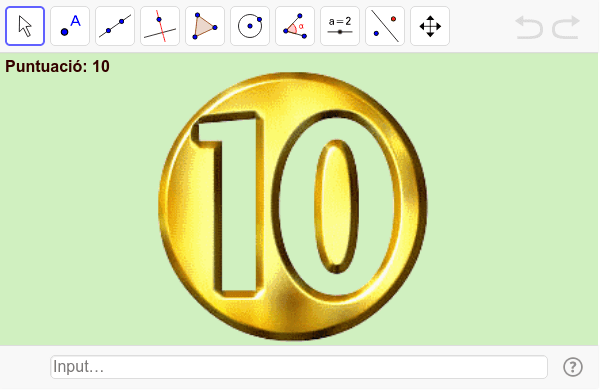The height and width of the screenshot is (390, 600).
Task: Select Circle with Center through Point tool
Action: 250,26
